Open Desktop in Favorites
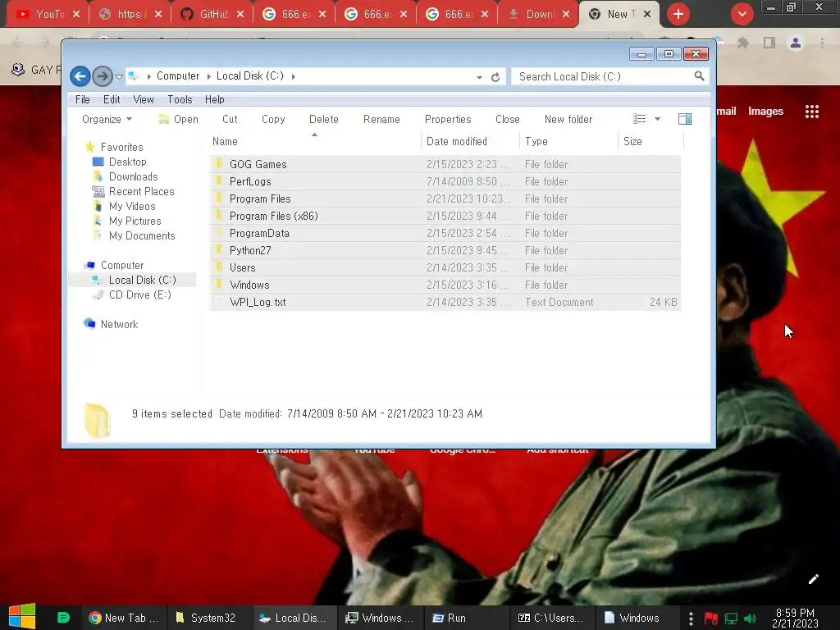This screenshot has width=840, height=630. (127, 162)
